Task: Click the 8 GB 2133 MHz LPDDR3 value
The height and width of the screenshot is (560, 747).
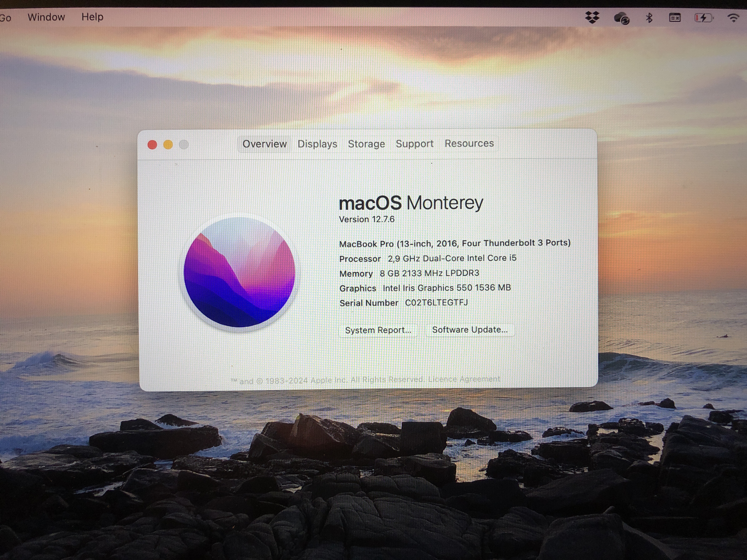Action: pos(429,273)
